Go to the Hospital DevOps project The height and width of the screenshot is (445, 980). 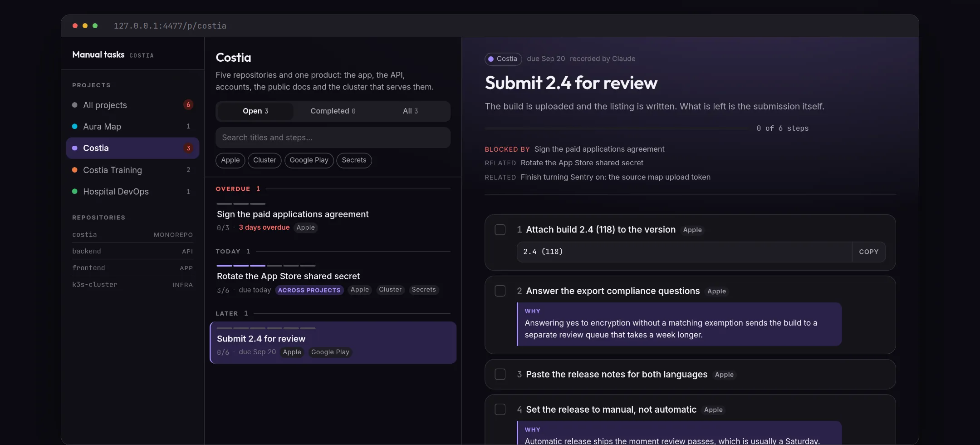[132, 192]
